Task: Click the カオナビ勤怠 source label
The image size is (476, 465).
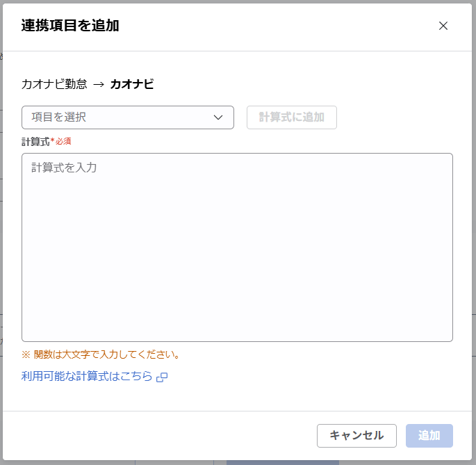Action: [x=54, y=84]
